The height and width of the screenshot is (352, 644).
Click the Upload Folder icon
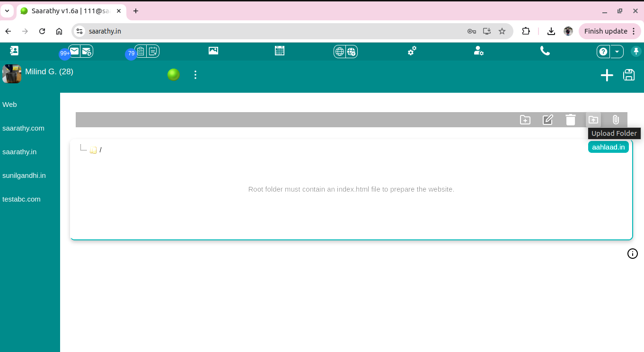tap(593, 120)
